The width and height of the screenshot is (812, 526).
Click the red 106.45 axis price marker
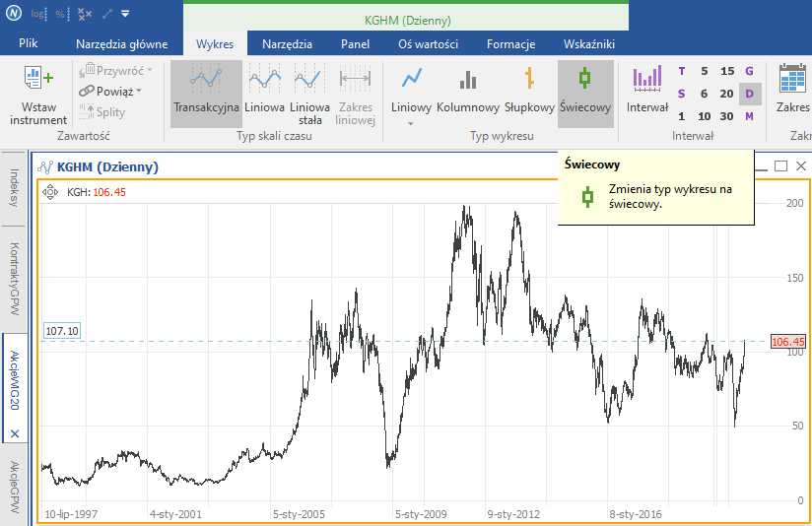[787, 342]
